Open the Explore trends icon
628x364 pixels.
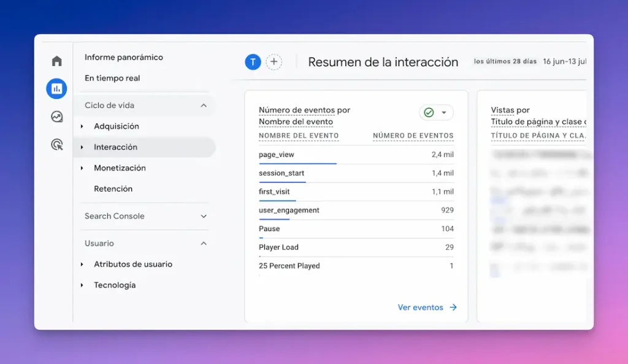tap(56, 116)
